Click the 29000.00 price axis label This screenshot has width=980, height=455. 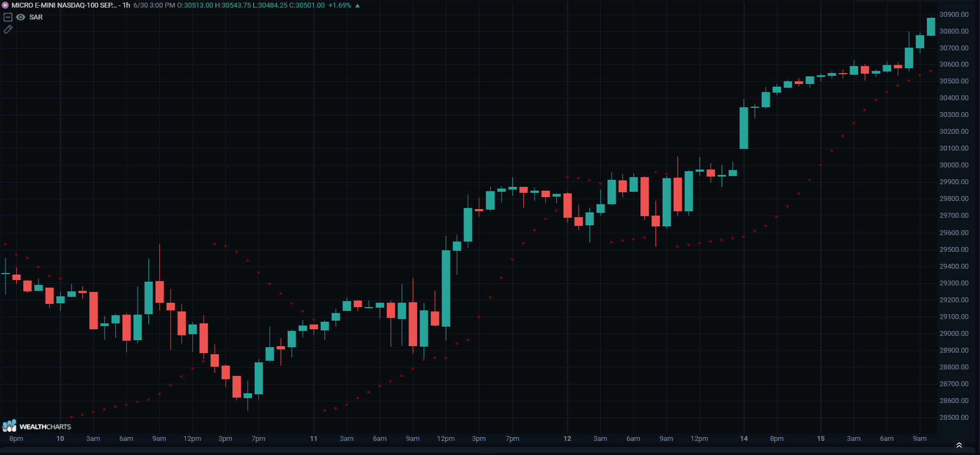click(954, 334)
